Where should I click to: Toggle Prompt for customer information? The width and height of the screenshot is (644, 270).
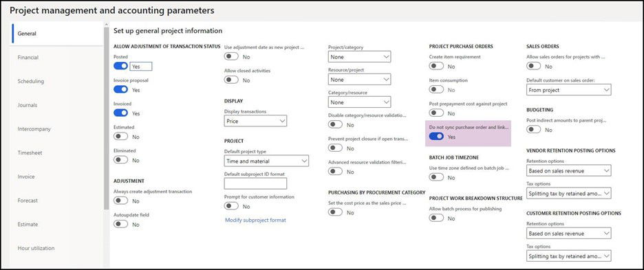pyautogui.click(x=231, y=206)
